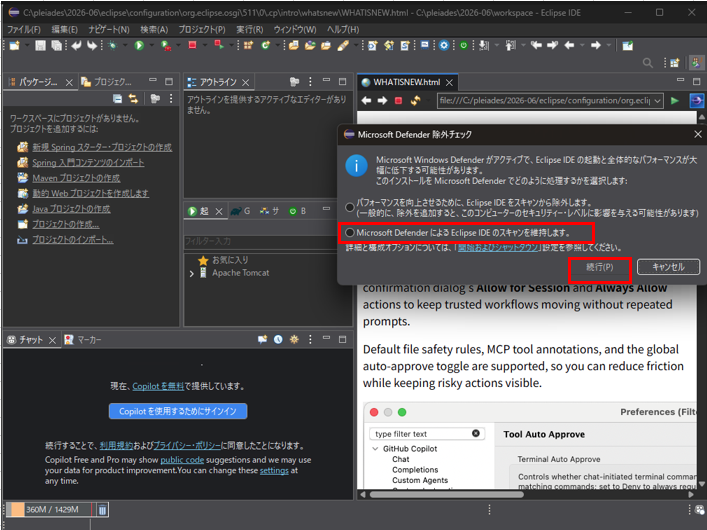Open the Package Explorer three-dot view menu
The image size is (707, 530).
pyautogui.click(x=171, y=98)
